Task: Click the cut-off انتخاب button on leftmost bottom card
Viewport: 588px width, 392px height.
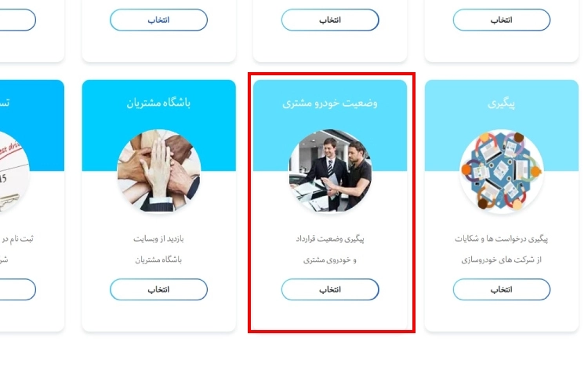Action: click(x=17, y=289)
